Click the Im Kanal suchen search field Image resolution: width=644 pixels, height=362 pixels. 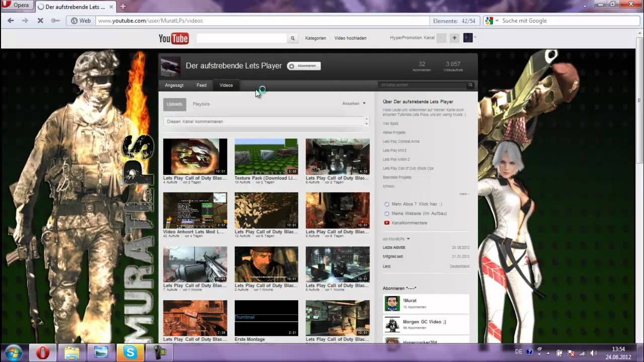[x=423, y=85]
